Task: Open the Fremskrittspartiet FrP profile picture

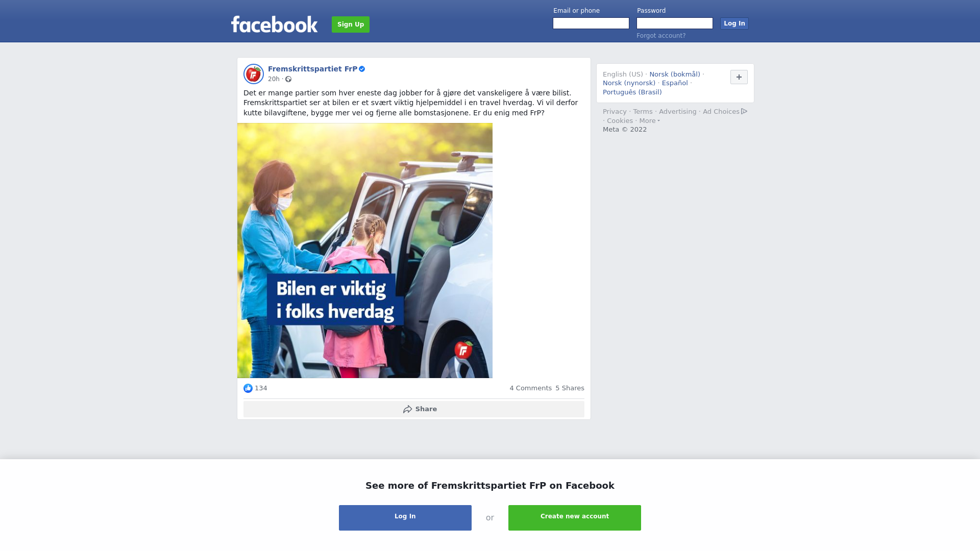Action: 253,74
